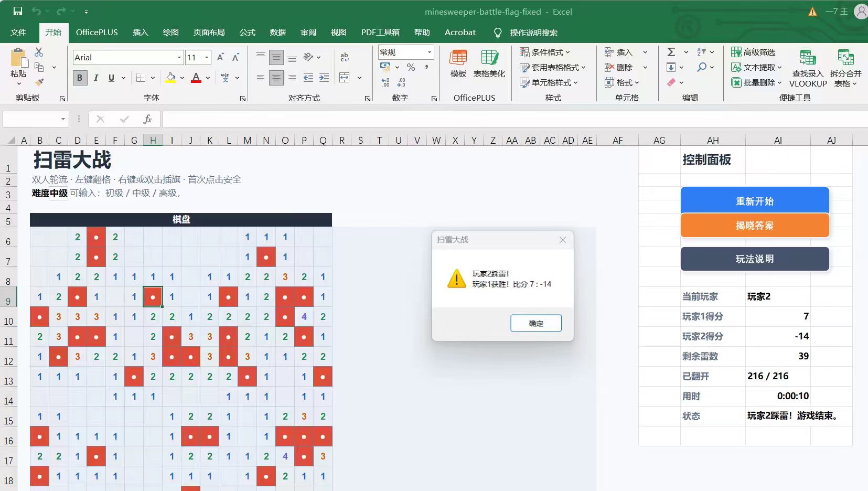This screenshot has width=868, height=491.
Task: Toggle middle vertical alignment
Action: (x=276, y=57)
